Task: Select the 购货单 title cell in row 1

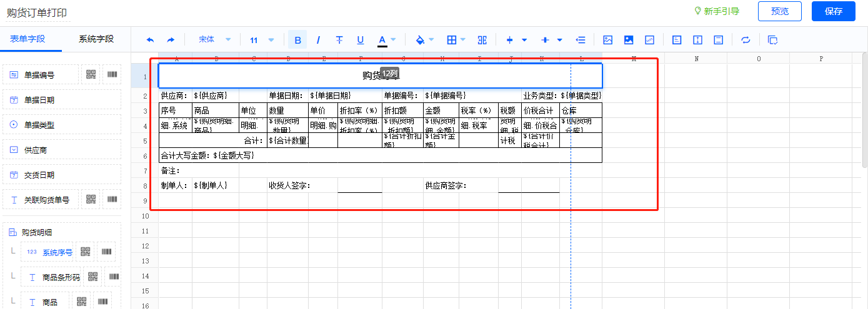Action: (380, 76)
